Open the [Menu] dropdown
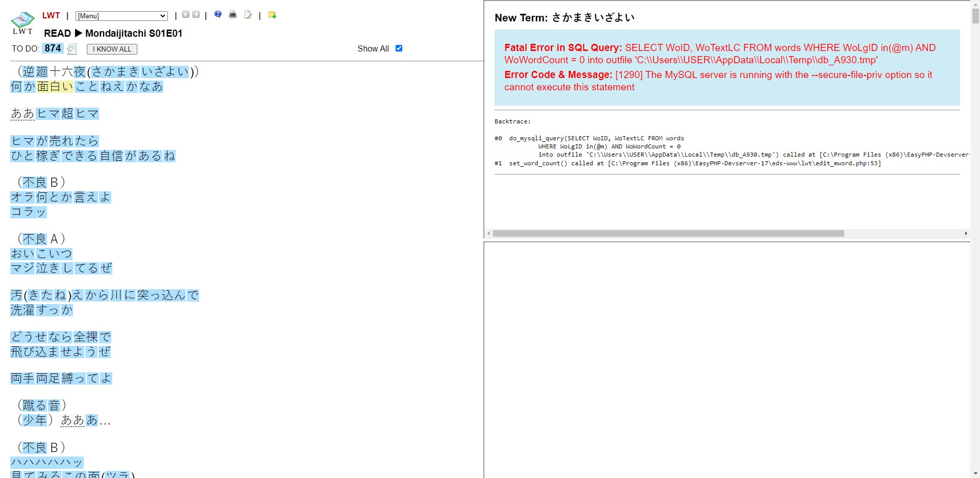 121,16
